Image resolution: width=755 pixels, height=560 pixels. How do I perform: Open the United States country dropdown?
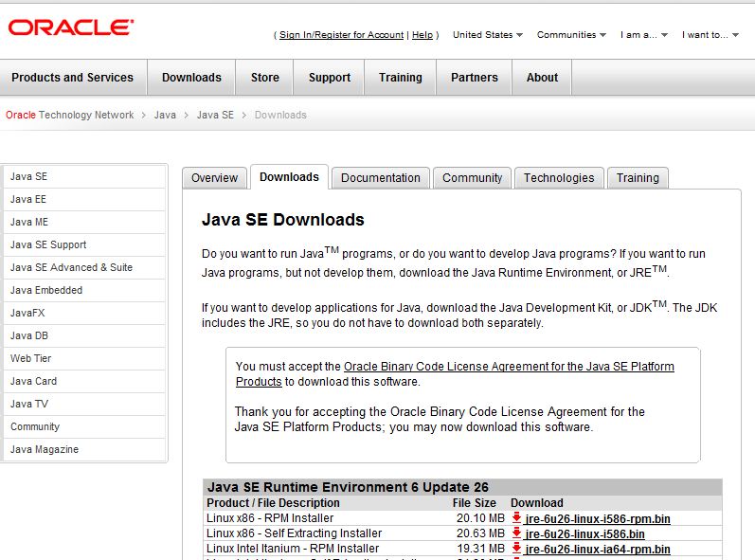point(488,35)
